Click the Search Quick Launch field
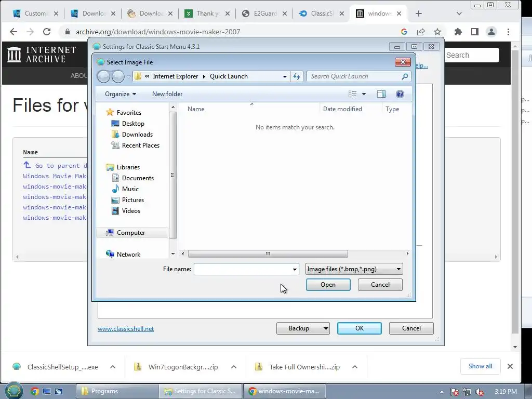The image size is (532, 399). (x=353, y=77)
